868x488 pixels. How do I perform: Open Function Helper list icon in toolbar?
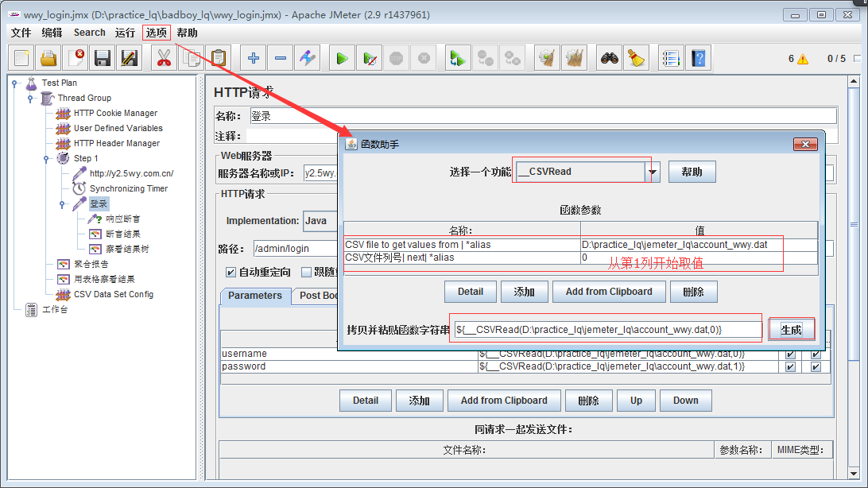coord(670,58)
